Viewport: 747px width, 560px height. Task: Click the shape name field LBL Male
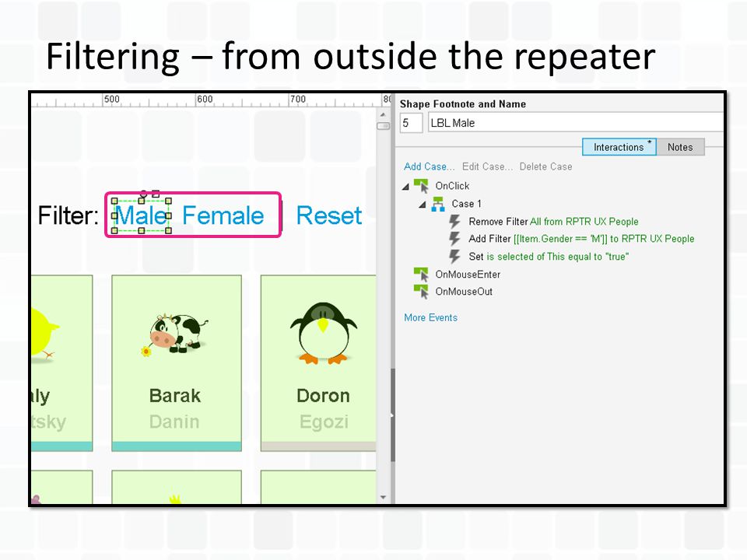576,123
